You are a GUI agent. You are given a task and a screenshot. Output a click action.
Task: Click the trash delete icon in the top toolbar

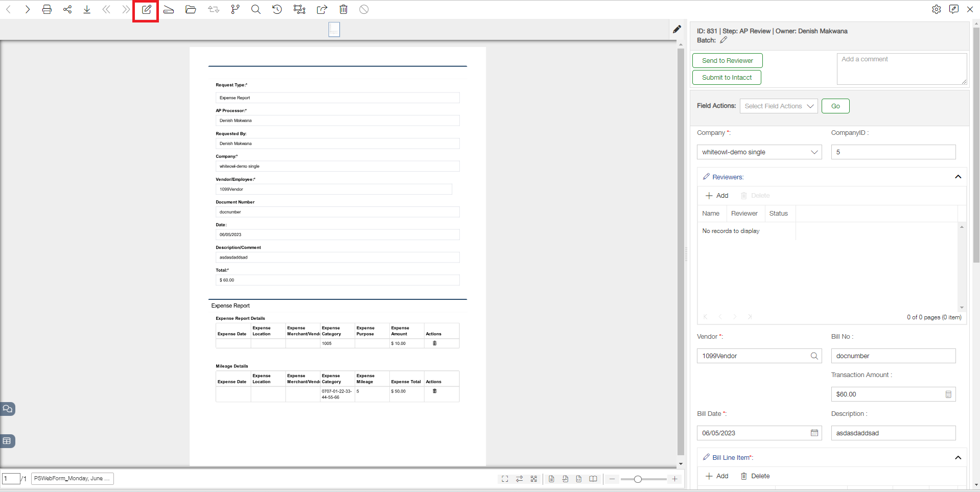click(x=343, y=9)
